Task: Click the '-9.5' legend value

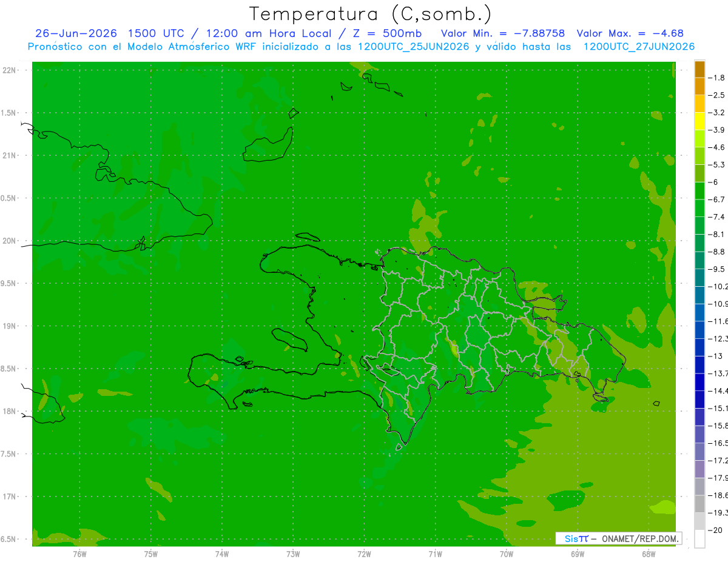Action: point(718,269)
